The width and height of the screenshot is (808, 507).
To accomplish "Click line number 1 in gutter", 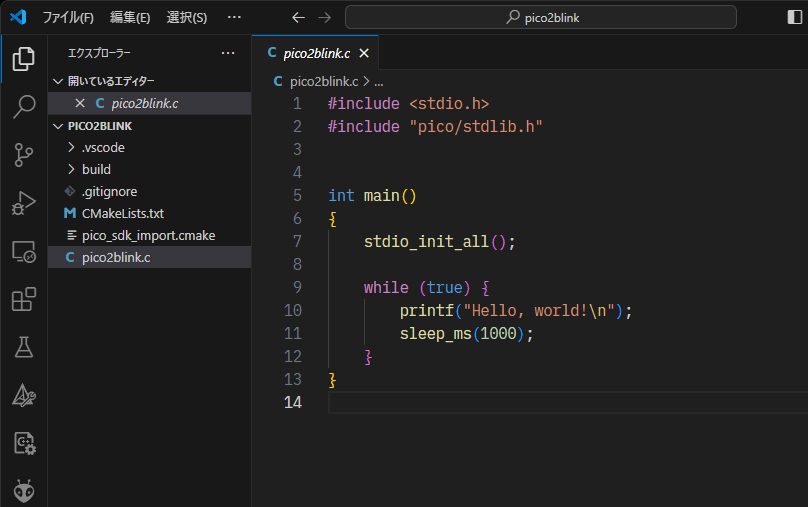I will click(297, 104).
